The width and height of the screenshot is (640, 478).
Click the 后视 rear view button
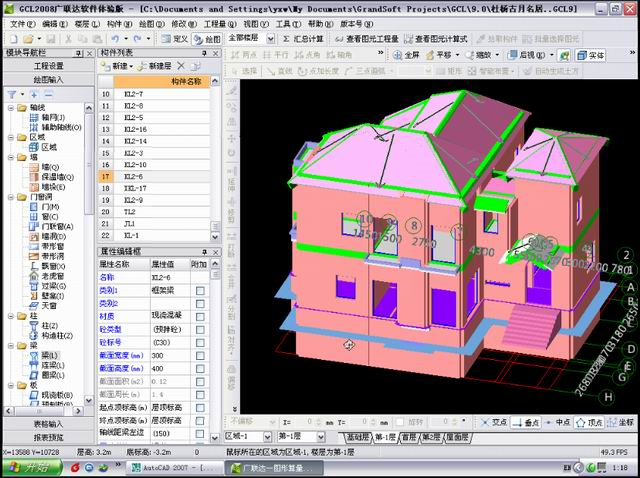click(x=527, y=55)
